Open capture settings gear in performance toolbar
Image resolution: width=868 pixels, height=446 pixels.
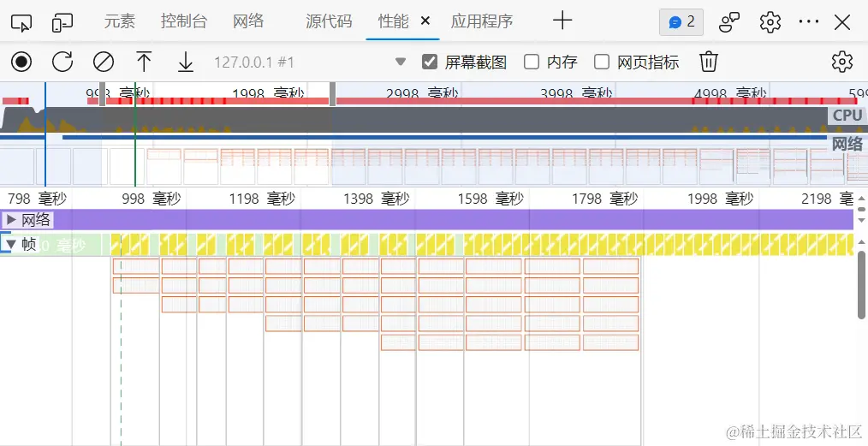(842, 62)
